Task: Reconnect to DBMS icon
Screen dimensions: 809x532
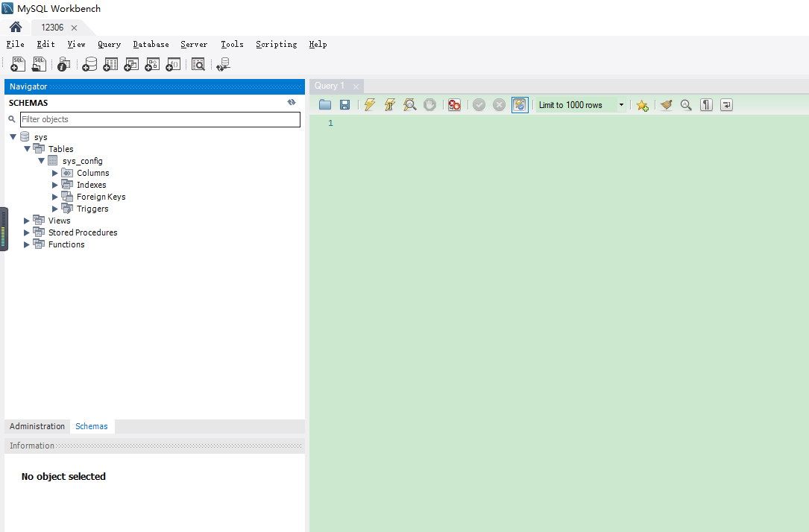Action: pos(224,64)
